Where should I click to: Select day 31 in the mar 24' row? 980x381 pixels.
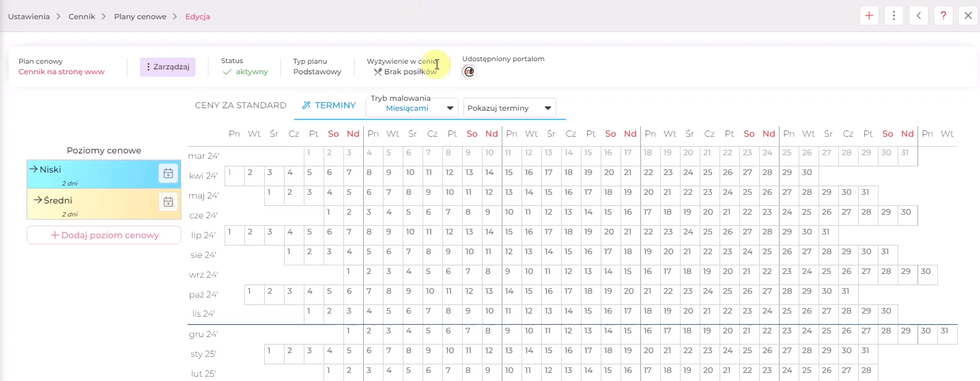click(x=908, y=156)
